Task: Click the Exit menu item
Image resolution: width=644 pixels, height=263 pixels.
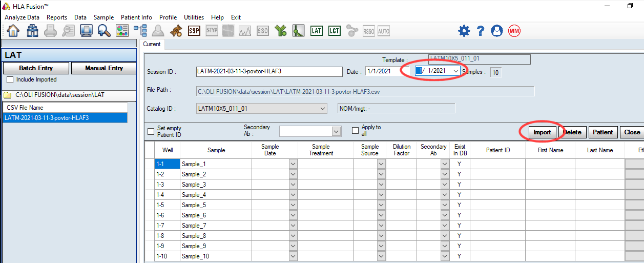Action: (236, 17)
